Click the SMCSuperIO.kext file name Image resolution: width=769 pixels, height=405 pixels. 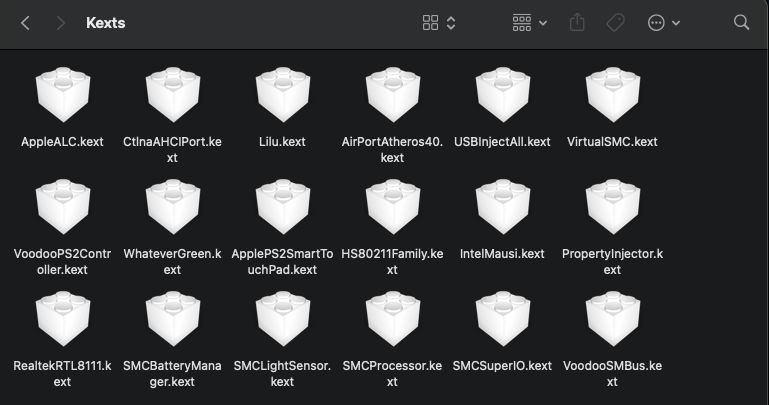click(x=502, y=366)
